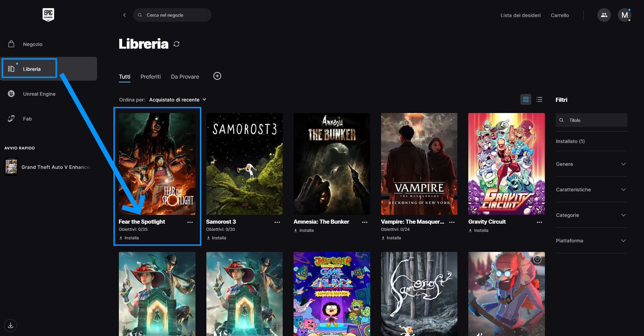Open Lista dei desideri link
The image size is (644, 336).
tap(520, 15)
